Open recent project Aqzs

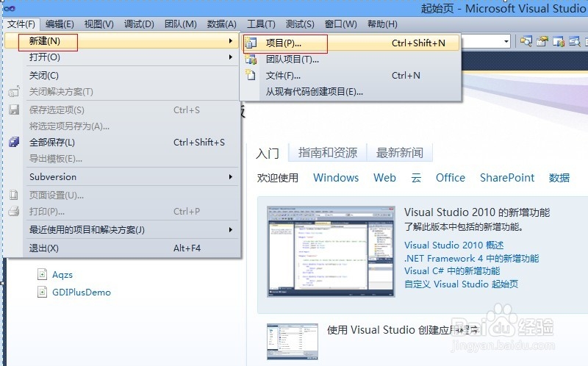pyautogui.click(x=62, y=275)
